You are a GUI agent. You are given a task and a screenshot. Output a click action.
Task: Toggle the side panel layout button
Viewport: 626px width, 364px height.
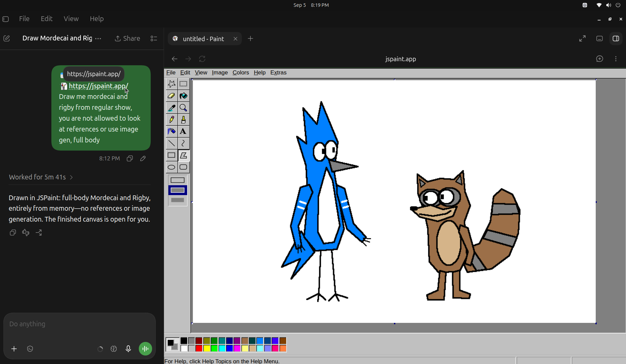click(616, 39)
